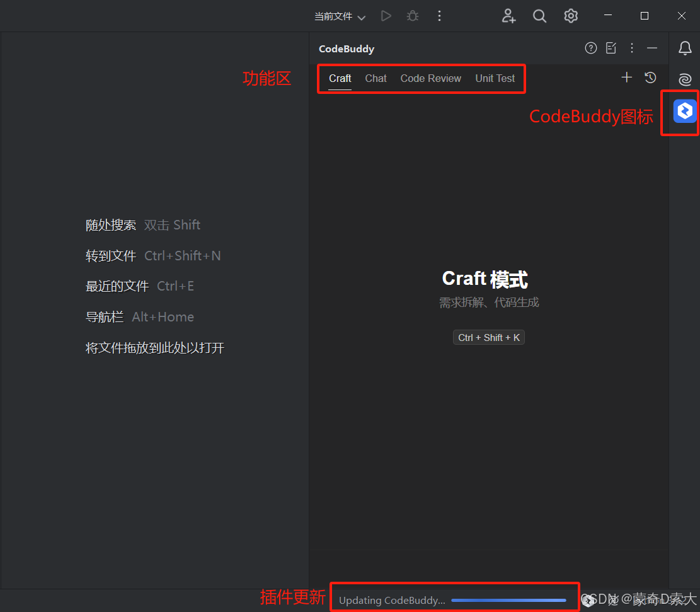
Task: Click the 需求拆解、代码生成 subtitle
Action: (489, 303)
